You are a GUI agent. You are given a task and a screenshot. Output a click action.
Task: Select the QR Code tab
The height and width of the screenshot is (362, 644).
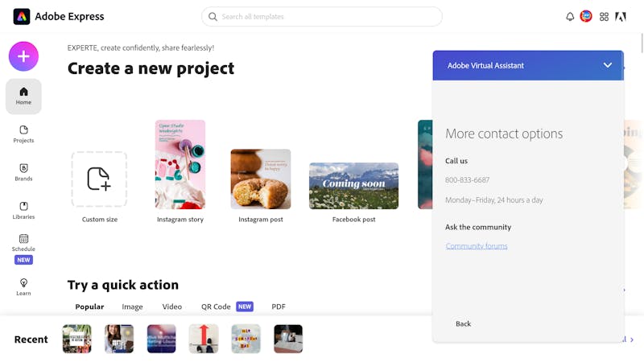216,306
